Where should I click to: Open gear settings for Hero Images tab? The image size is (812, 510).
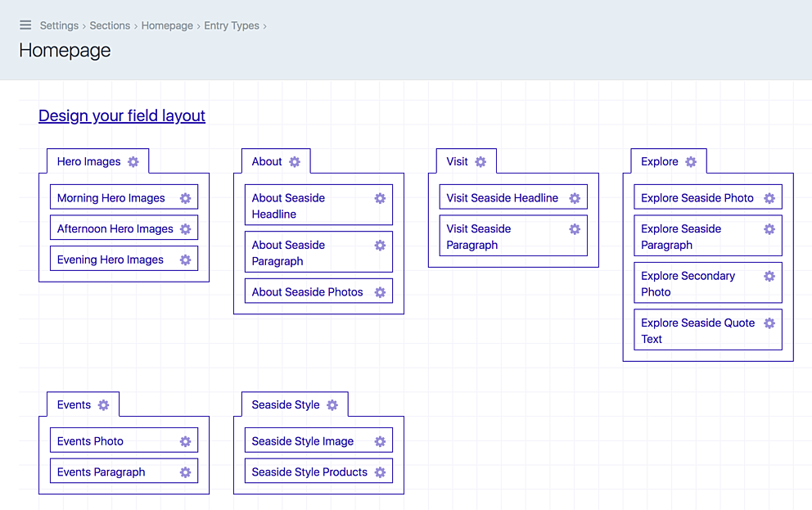click(133, 161)
